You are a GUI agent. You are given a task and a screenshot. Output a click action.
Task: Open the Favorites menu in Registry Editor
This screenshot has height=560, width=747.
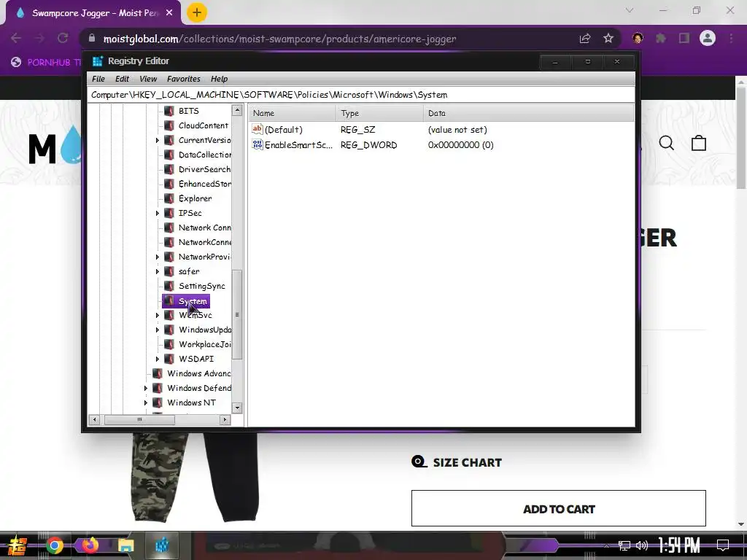183,79
